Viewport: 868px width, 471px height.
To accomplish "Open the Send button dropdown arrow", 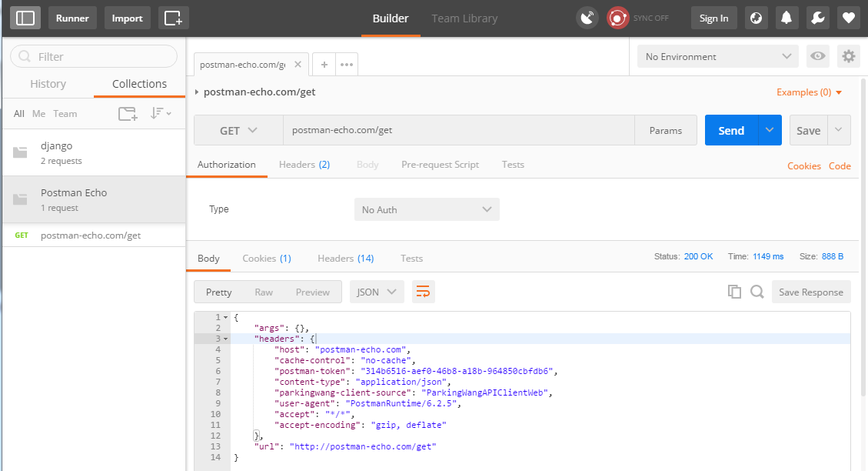I will point(770,130).
